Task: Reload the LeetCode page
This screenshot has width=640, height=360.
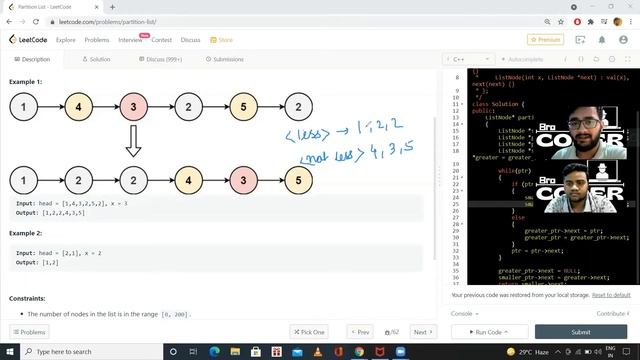Action: click(x=36, y=22)
